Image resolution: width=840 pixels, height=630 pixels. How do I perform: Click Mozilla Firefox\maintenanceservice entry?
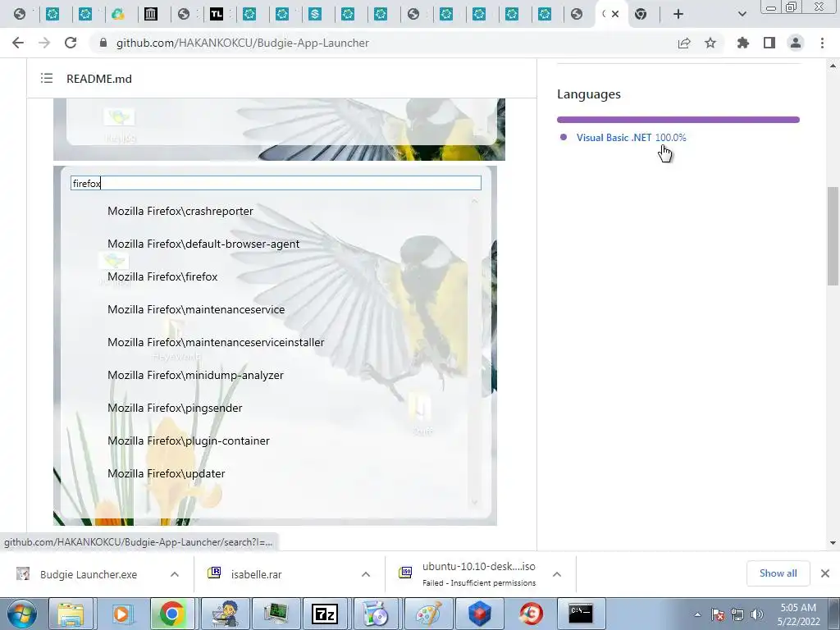[196, 309]
